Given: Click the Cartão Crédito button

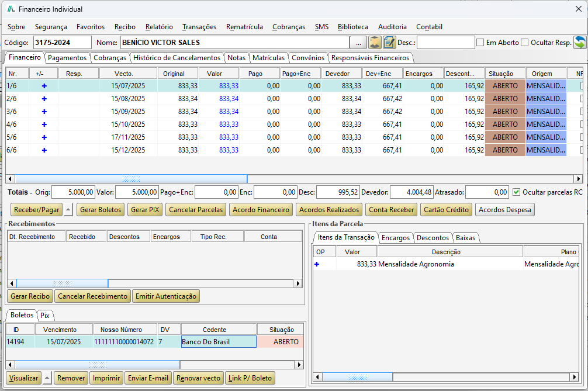Looking at the screenshot, I should [x=446, y=210].
